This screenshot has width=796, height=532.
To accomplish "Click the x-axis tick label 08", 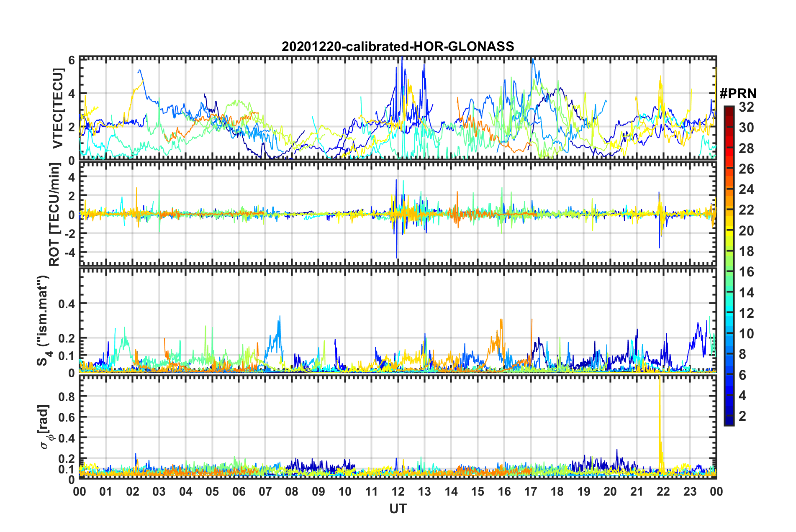I will pyautogui.click(x=292, y=492).
